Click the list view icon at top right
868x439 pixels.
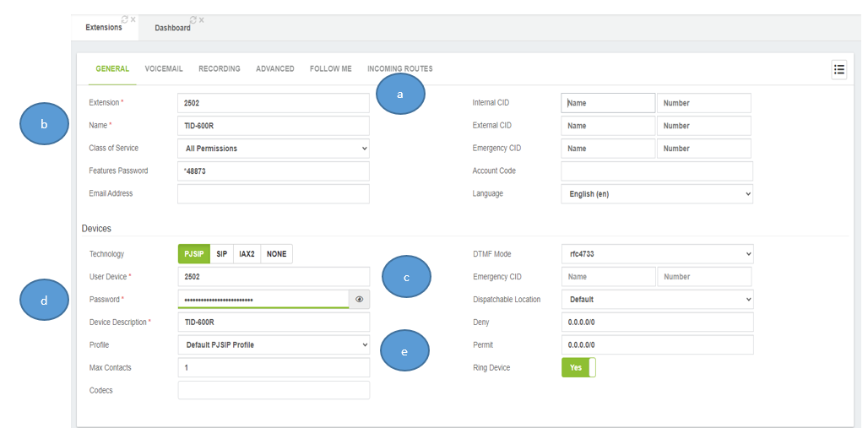(x=839, y=69)
